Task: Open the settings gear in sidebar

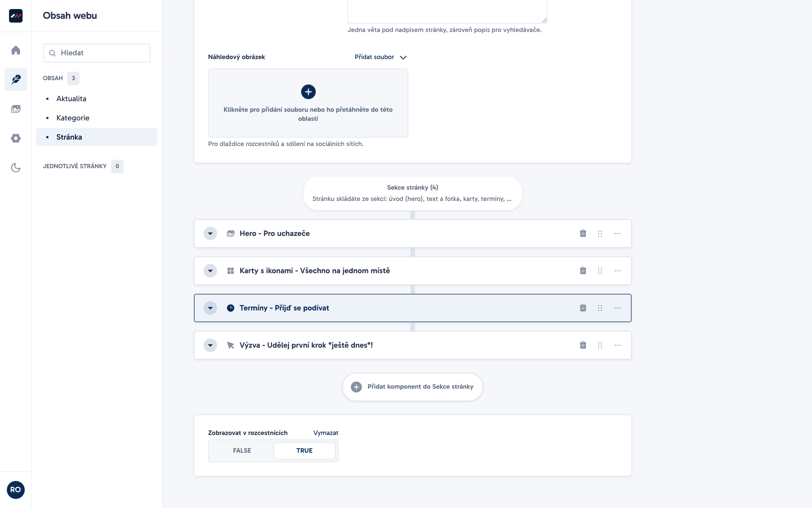Action: [16, 138]
